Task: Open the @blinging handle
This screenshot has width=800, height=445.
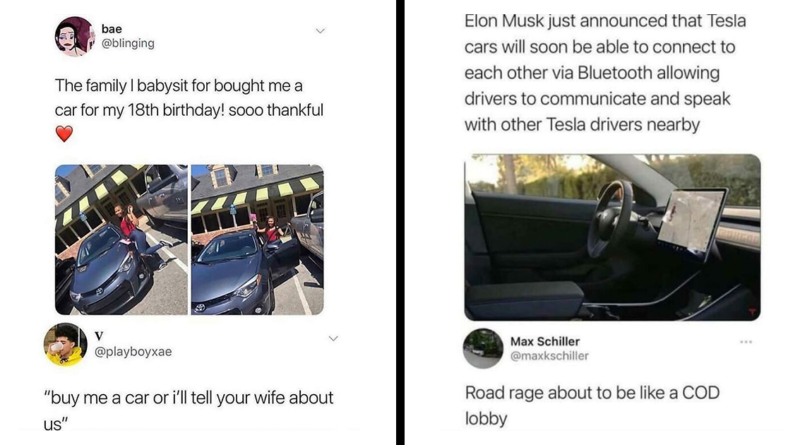Action: coord(128,44)
